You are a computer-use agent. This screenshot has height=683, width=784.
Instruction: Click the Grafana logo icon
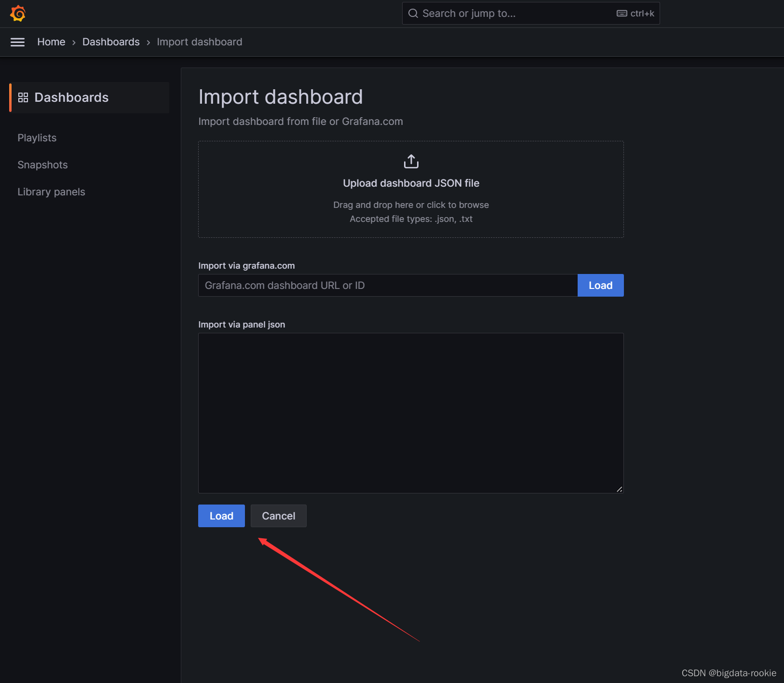[x=18, y=14]
